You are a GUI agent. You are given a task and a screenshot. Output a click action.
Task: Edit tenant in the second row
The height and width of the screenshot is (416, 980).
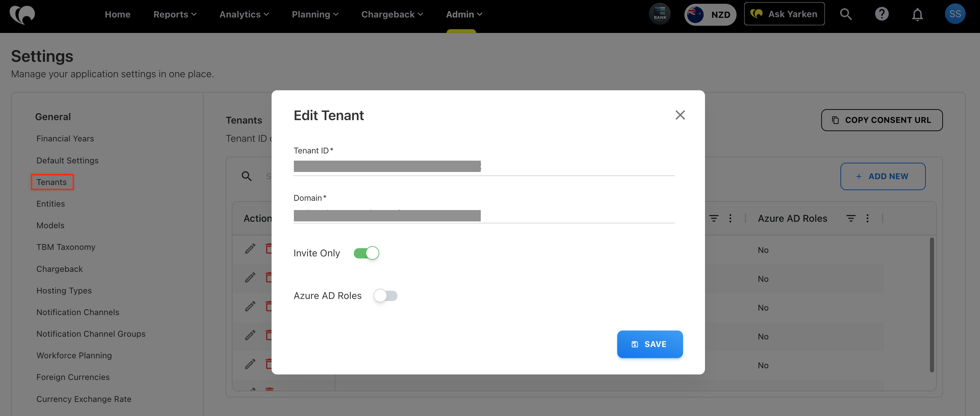[x=250, y=278]
